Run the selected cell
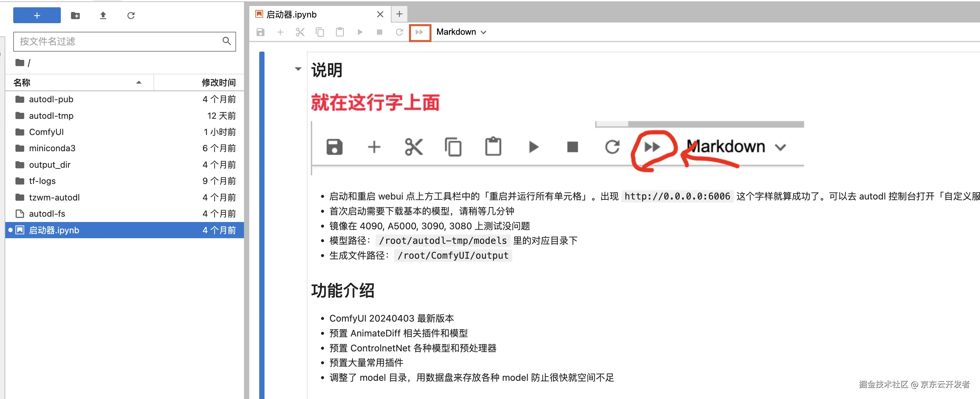This screenshot has height=399, width=980. (x=360, y=32)
